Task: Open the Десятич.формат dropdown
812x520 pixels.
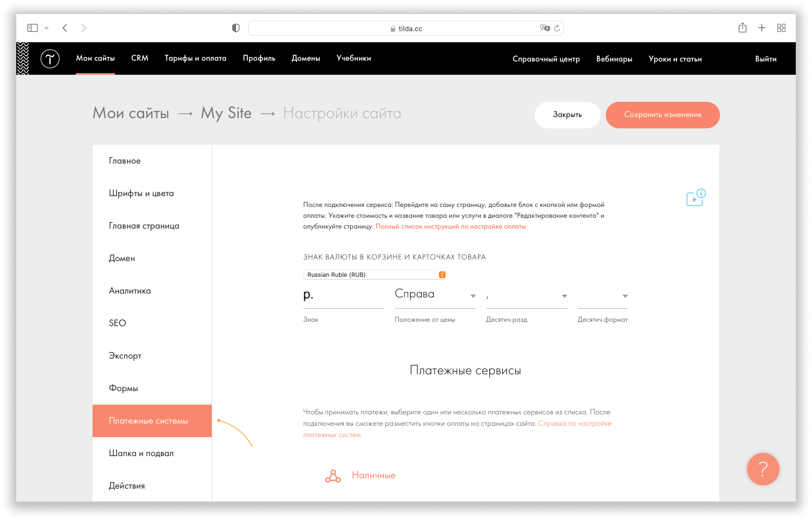Action: 603,296
